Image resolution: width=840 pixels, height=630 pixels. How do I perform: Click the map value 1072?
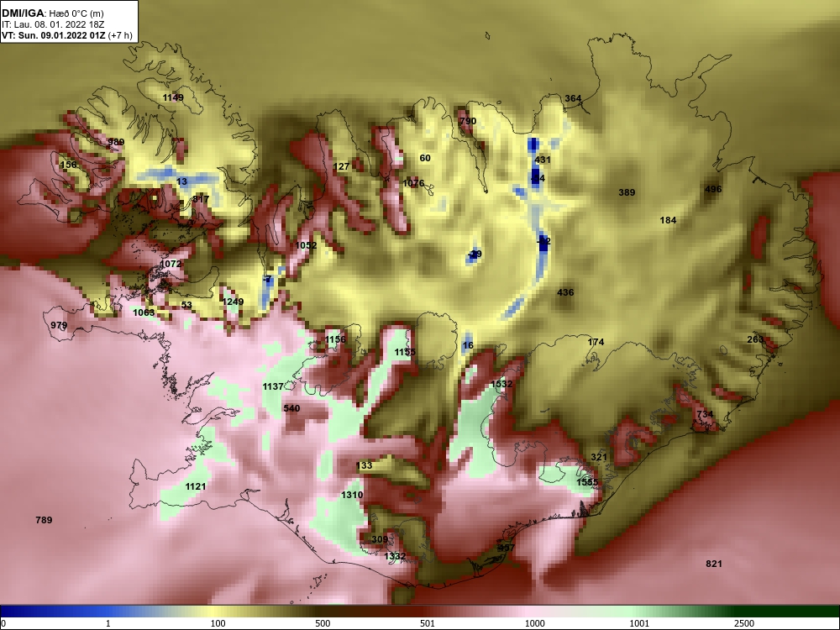171,264
